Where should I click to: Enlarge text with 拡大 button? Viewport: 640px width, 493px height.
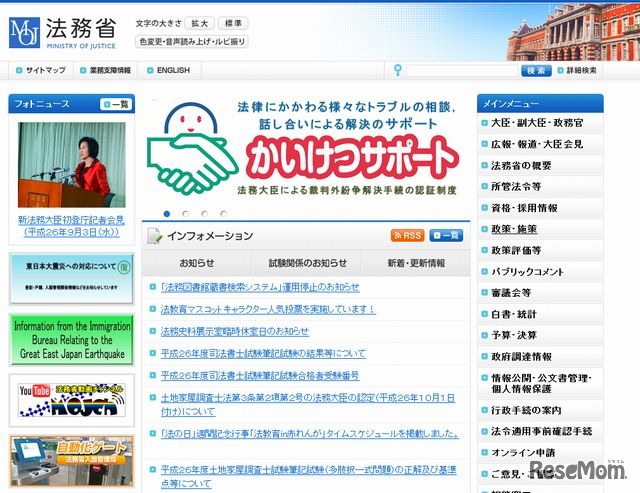tap(200, 23)
